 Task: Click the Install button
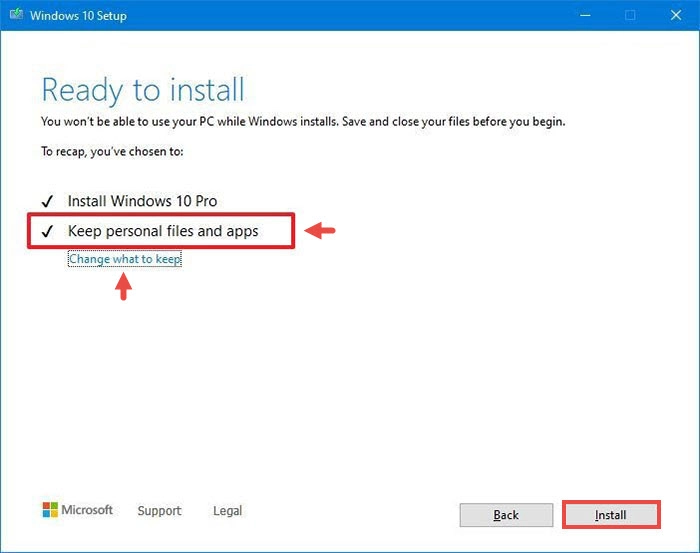(x=611, y=515)
